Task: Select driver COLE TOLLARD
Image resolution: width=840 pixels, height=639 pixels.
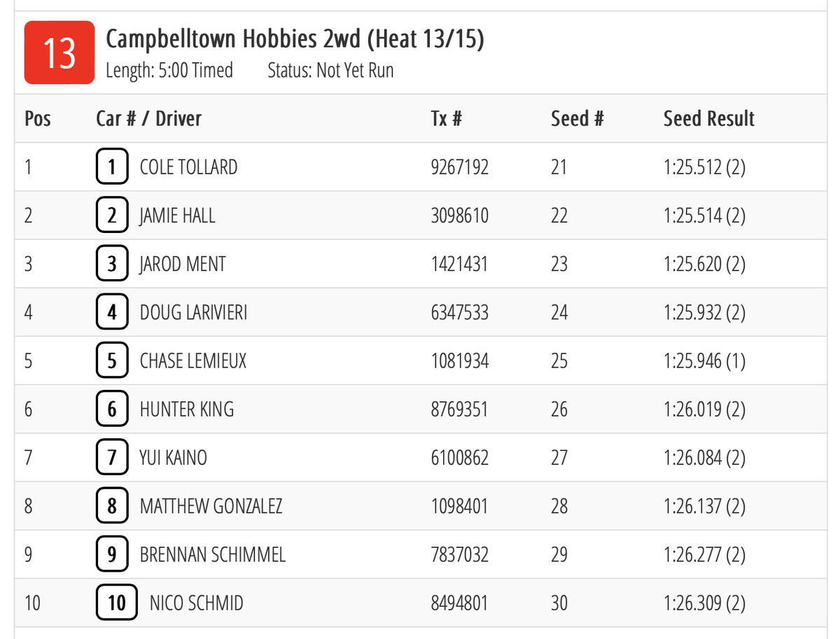Action: [189, 167]
